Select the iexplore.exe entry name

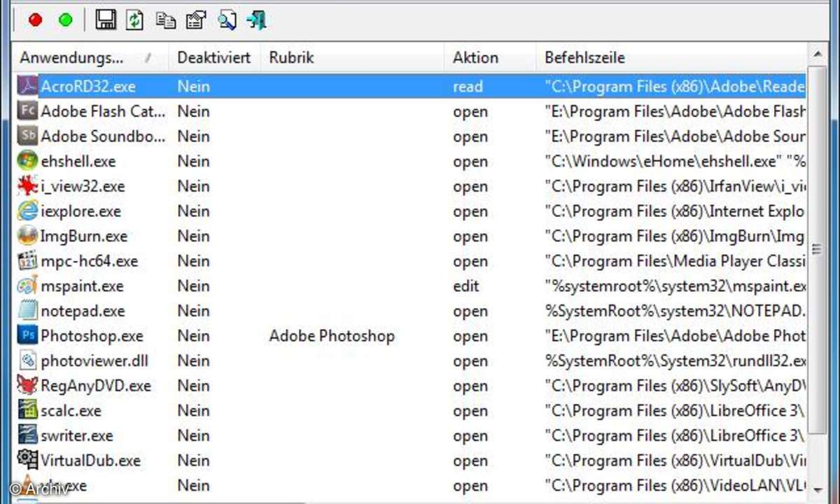(80, 211)
